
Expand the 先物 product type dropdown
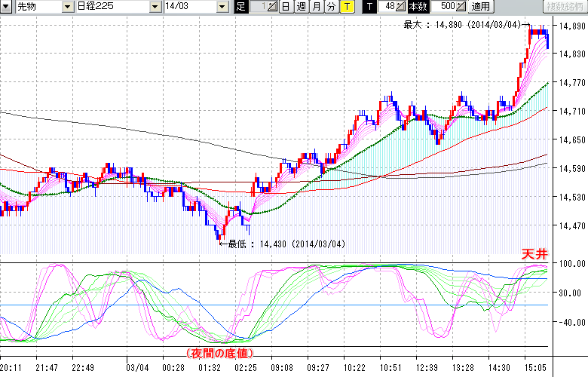coord(67,7)
